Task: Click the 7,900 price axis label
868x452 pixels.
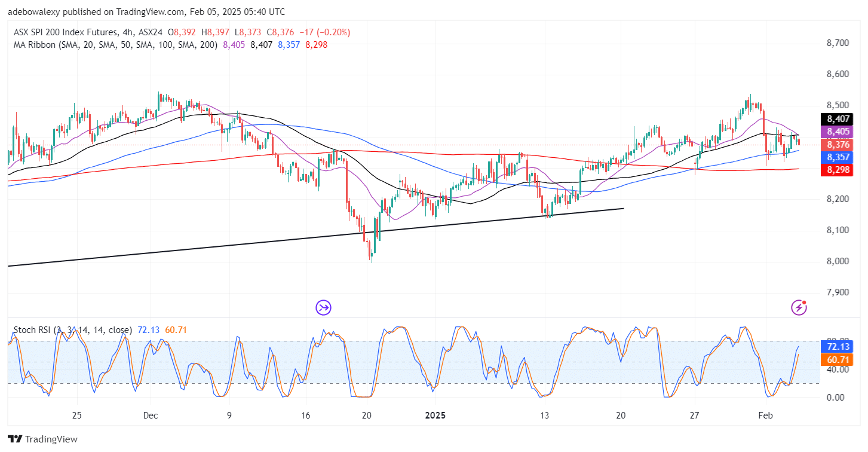Action: coord(839,292)
